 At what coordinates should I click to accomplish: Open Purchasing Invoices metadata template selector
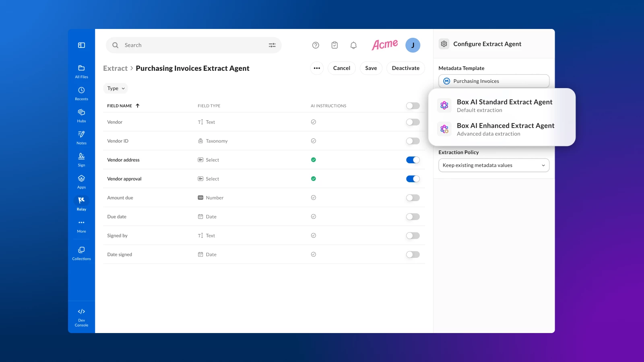494,81
